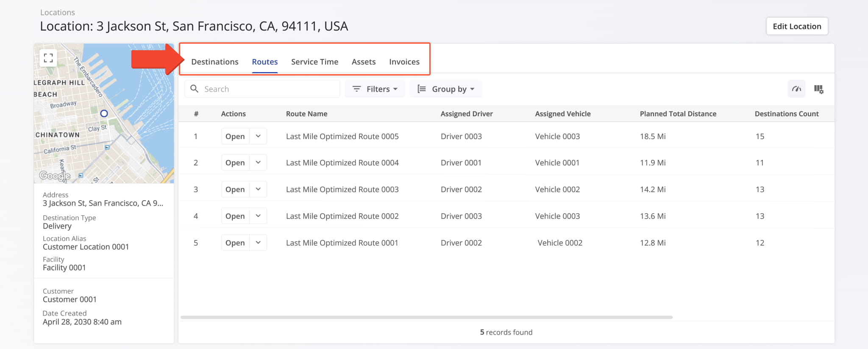Click the Locations breadcrumb link

(x=58, y=12)
